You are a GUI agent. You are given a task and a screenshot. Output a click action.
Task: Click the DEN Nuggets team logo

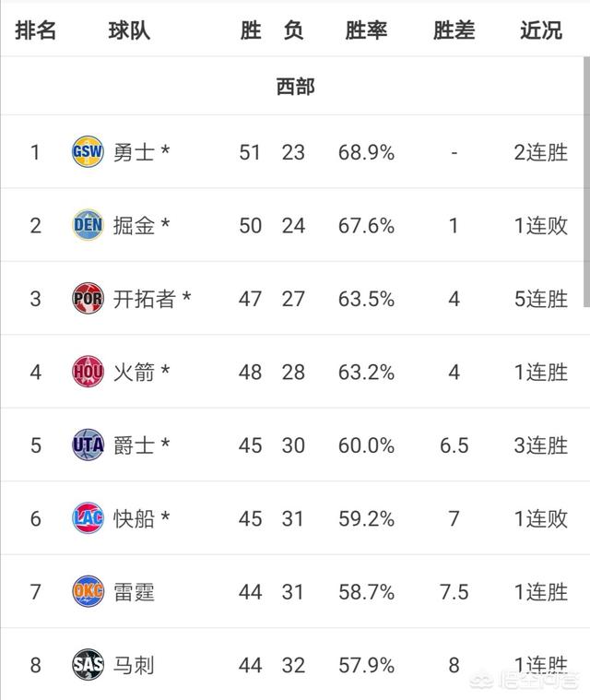(88, 225)
